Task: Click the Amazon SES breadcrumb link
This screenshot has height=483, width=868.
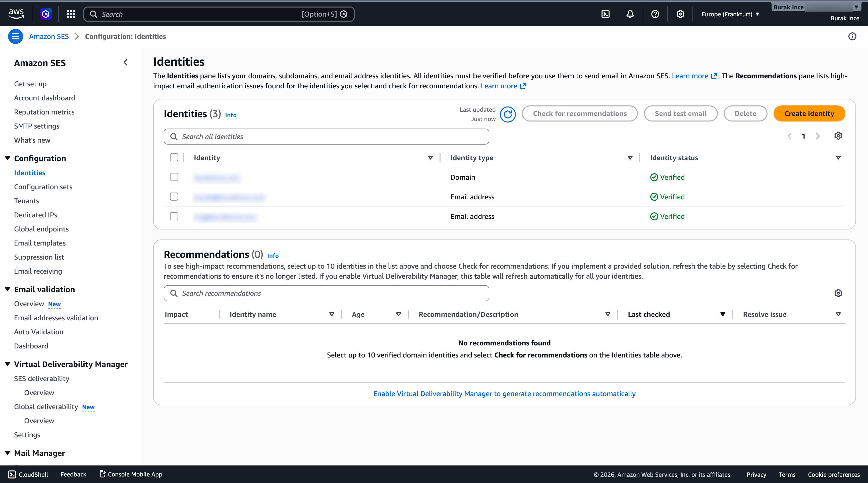Action: [x=49, y=36]
